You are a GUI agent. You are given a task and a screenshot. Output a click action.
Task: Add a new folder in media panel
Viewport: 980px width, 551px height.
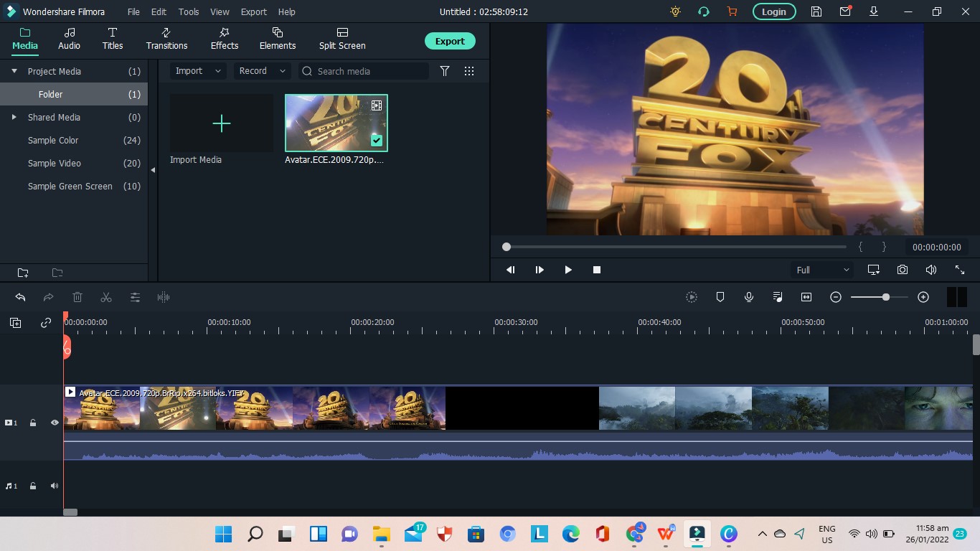23,273
